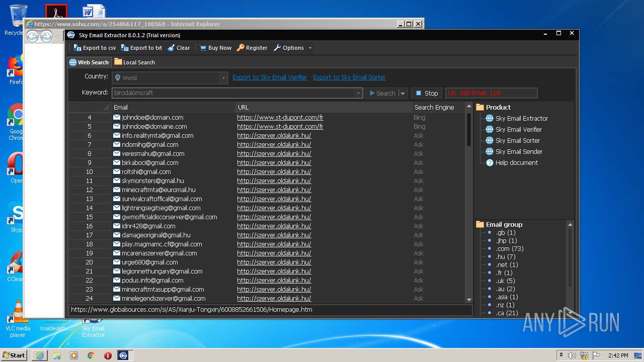
Task: Open the Search button's dropdown arrow
Action: pyautogui.click(x=403, y=93)
